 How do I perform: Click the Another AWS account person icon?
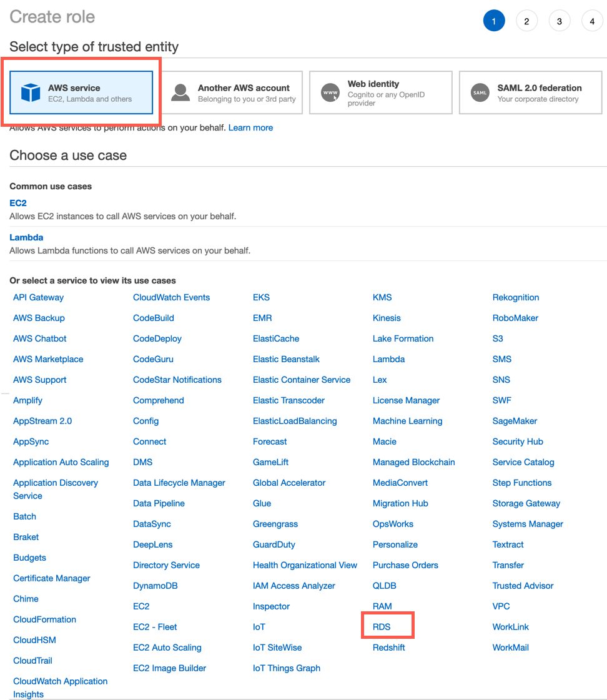(x=180, y=93)
